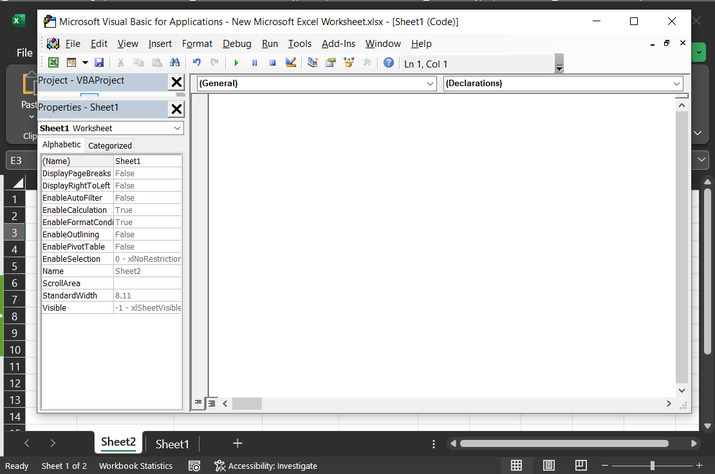Click the Excel zoom slider handle
The image size is (715, 474).
click(x=653, y=465)
